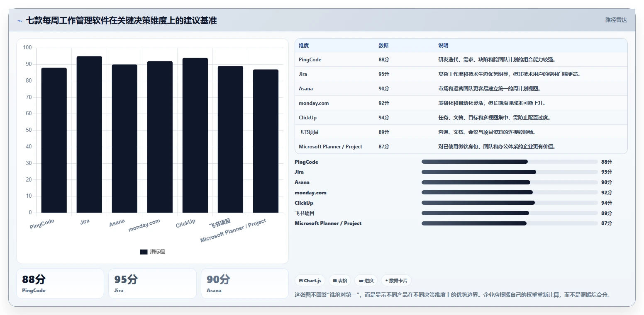This screenshot has width=644, height=315.
Task: Click the ClickUp progress bar
Action: point(510,203)
